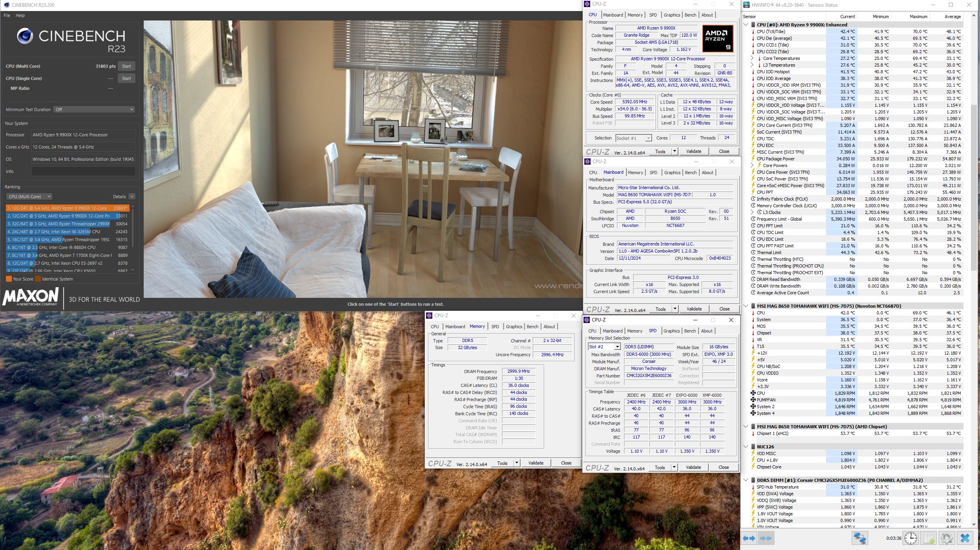The width and height of the screenshot is (980, 550).
Task: Click CPU-Z SPD window title bar icon
Action: 587,320
